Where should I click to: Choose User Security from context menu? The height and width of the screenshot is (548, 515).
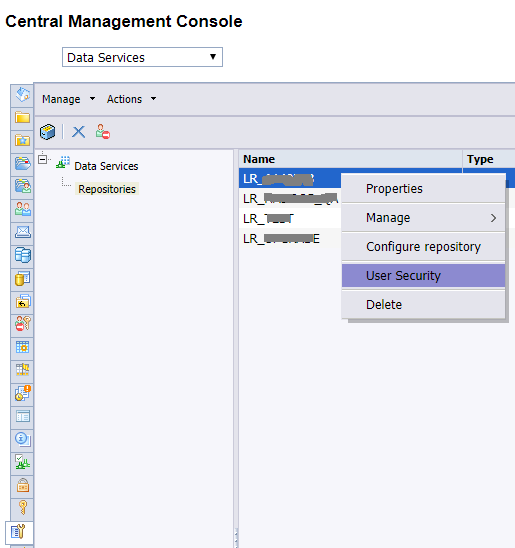coord(423,275)
